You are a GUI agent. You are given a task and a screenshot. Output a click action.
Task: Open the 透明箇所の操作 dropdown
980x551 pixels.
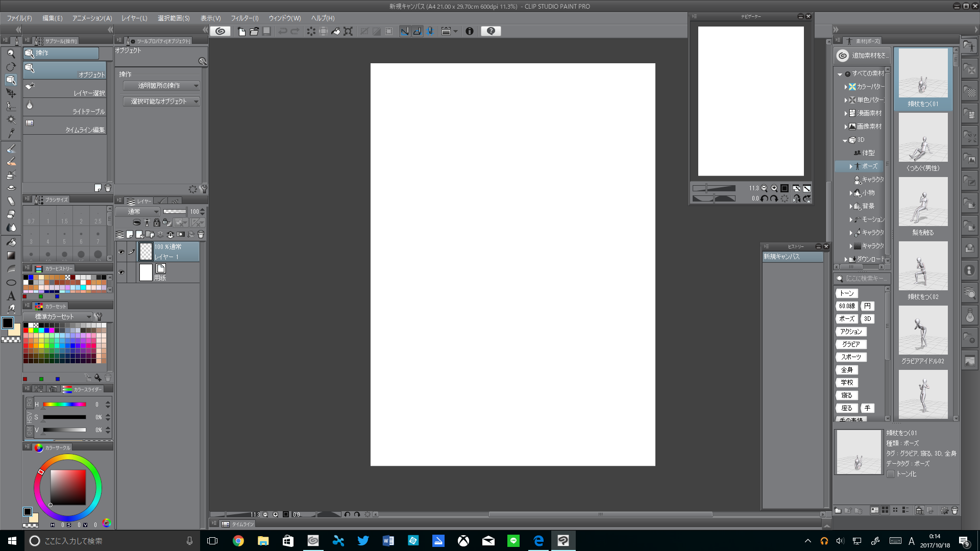point(161,86)
